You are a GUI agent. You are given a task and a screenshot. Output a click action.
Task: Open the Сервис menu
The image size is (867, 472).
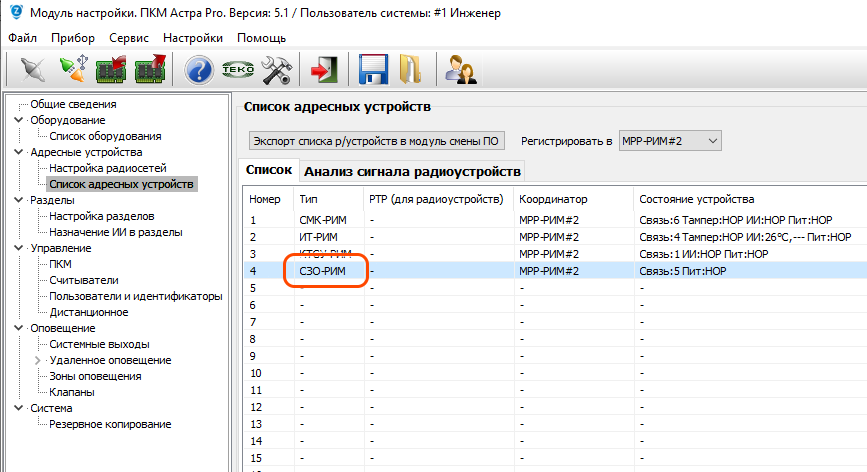point(129,38)
